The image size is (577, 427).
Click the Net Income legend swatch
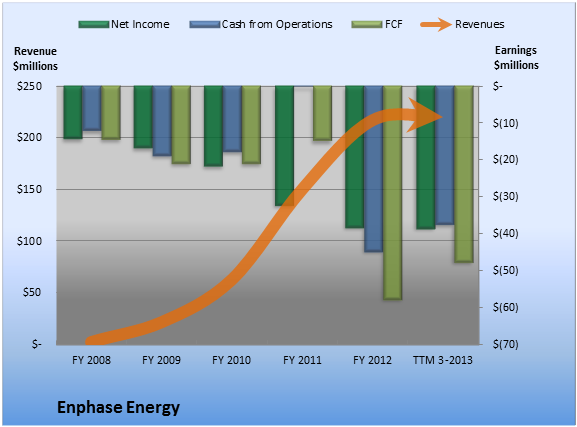coord(94,25)
